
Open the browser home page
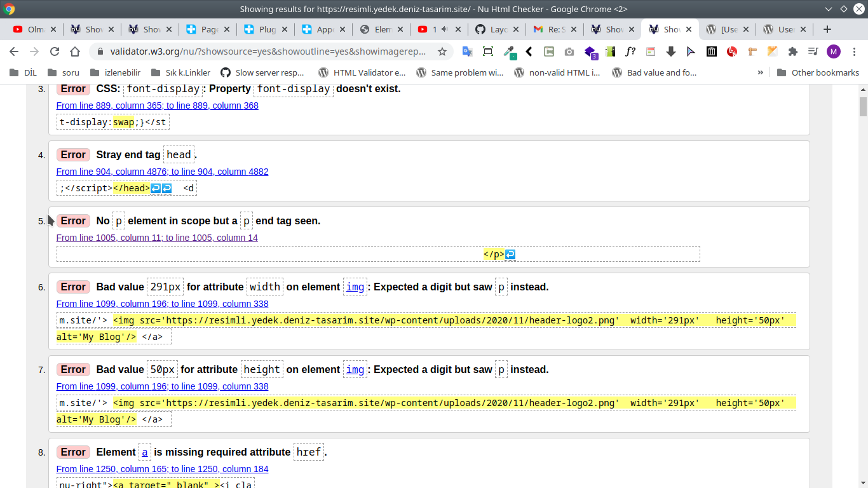pos(75,51)
